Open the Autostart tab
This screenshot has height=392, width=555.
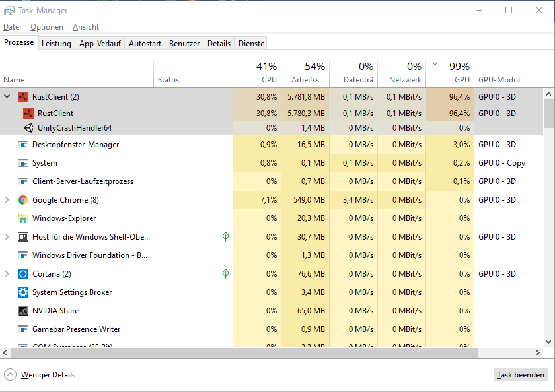(x=145, y=44)
